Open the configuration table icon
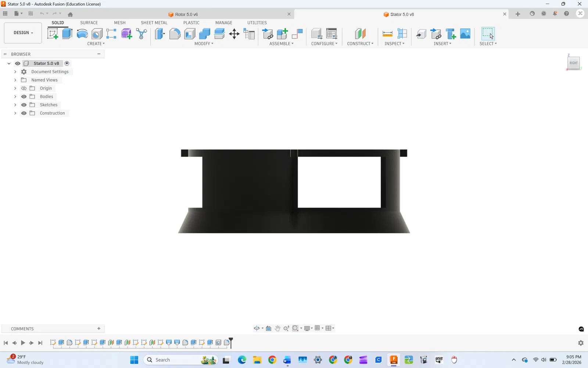The width and height of the screenshot is (588, 368). tap(331, 34)
